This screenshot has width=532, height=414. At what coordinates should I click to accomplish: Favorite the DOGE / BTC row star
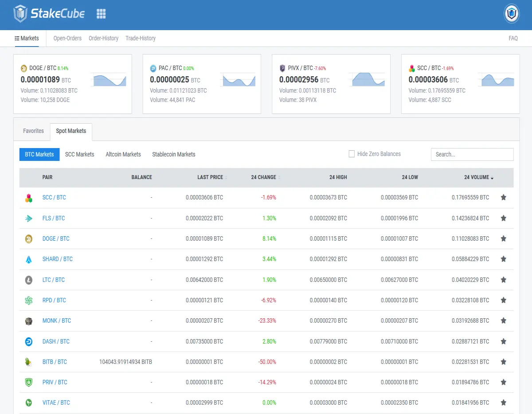(x=504, y=238)
